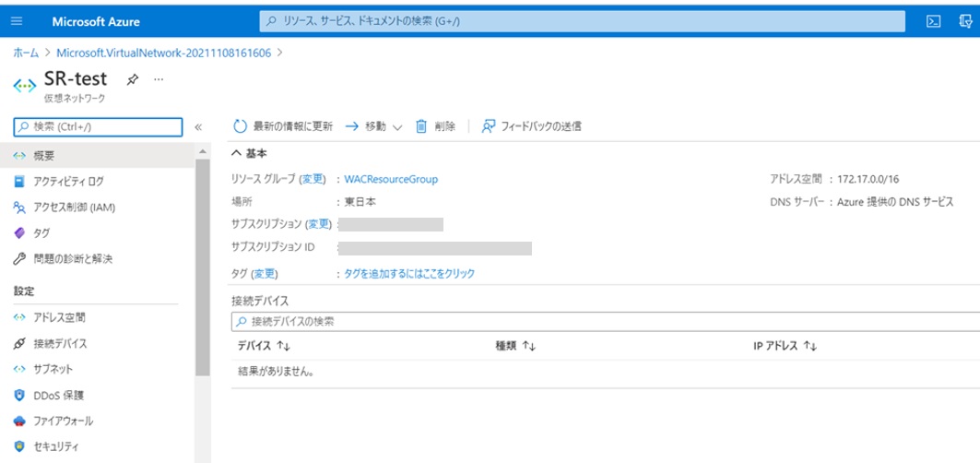Click the Microsoft Azure logo text
Image resolution: width=980 pixels, height=463 pixels.
point(96,22)
